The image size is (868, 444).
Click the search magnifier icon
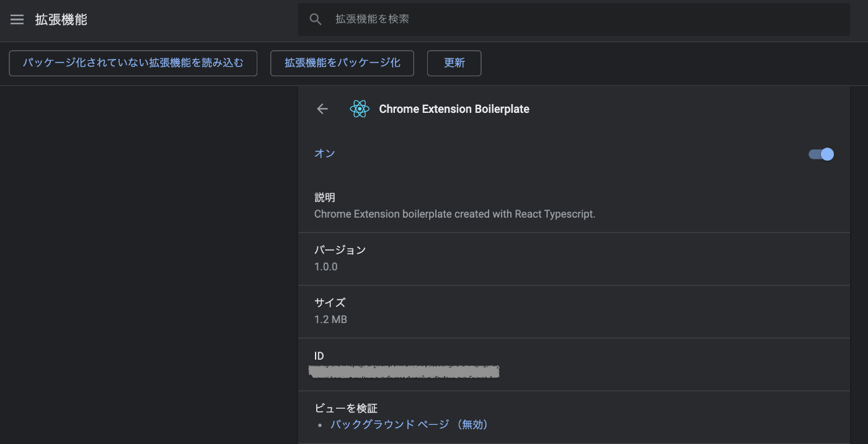click(316, 19)
